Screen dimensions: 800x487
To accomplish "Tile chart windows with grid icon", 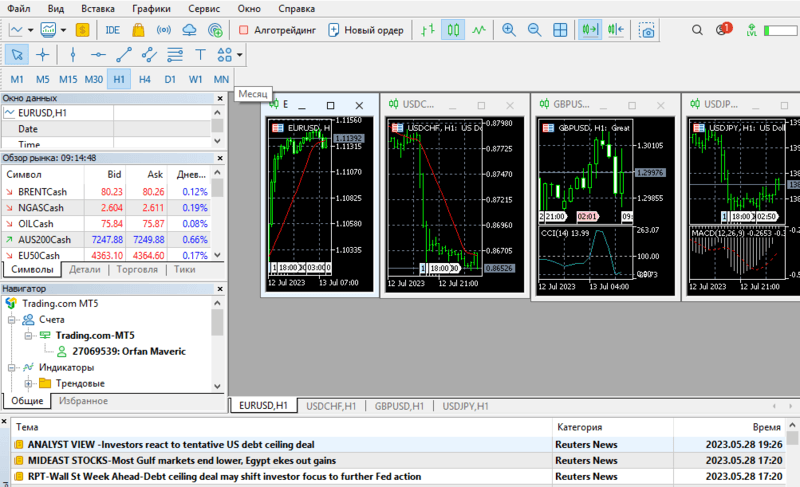I will coord(560,30).
